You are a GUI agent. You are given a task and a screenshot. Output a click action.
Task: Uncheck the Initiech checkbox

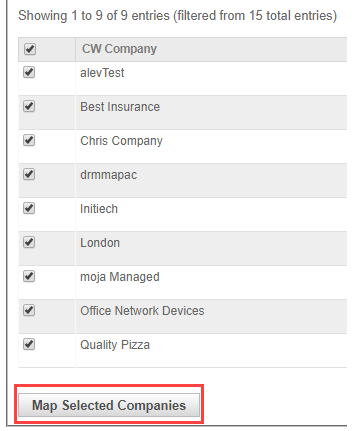click(x=29, y=208)
